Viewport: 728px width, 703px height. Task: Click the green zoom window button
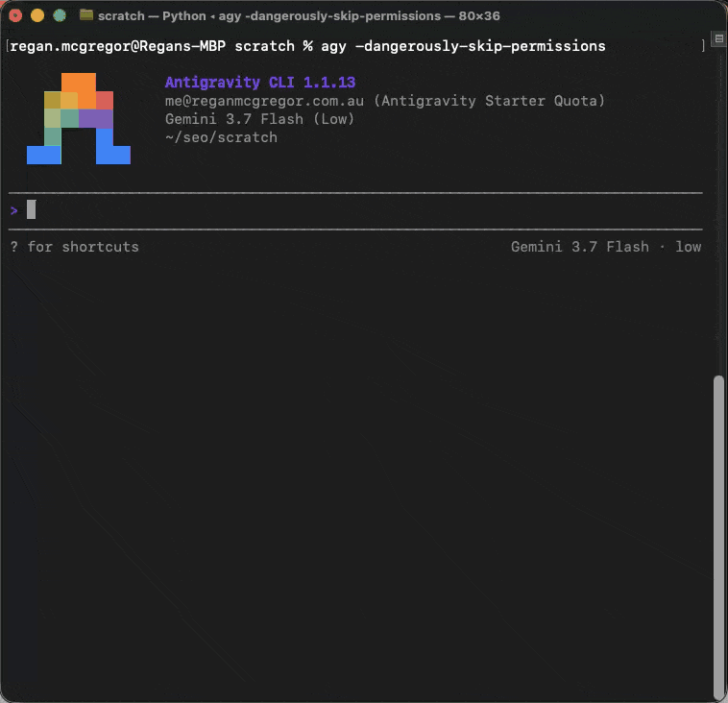tap(60, 15)
